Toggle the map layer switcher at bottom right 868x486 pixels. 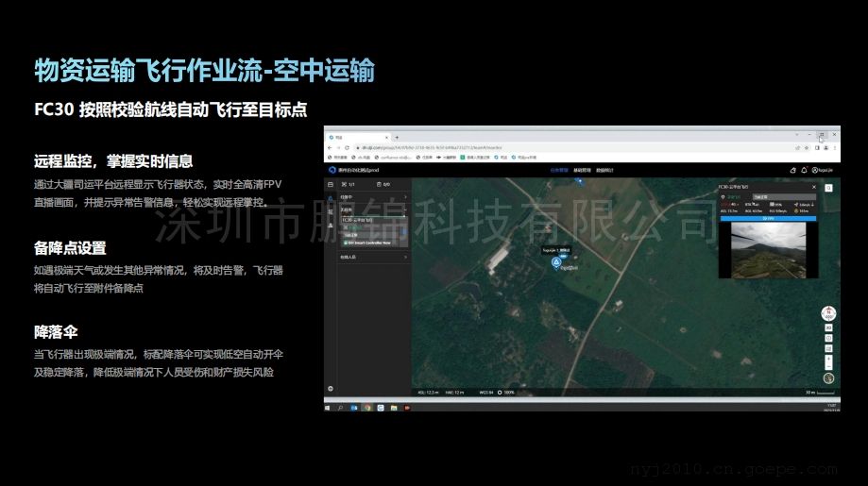828,378
